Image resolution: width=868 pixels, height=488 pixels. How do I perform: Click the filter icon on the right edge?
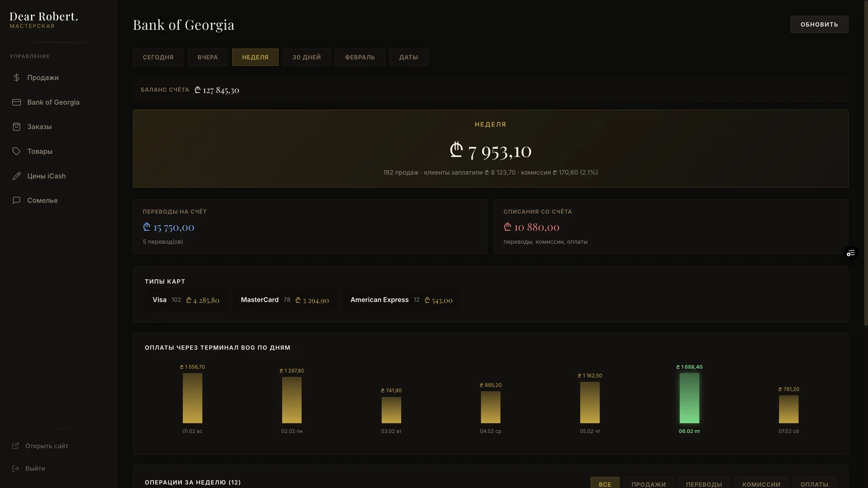coord(851,253)
